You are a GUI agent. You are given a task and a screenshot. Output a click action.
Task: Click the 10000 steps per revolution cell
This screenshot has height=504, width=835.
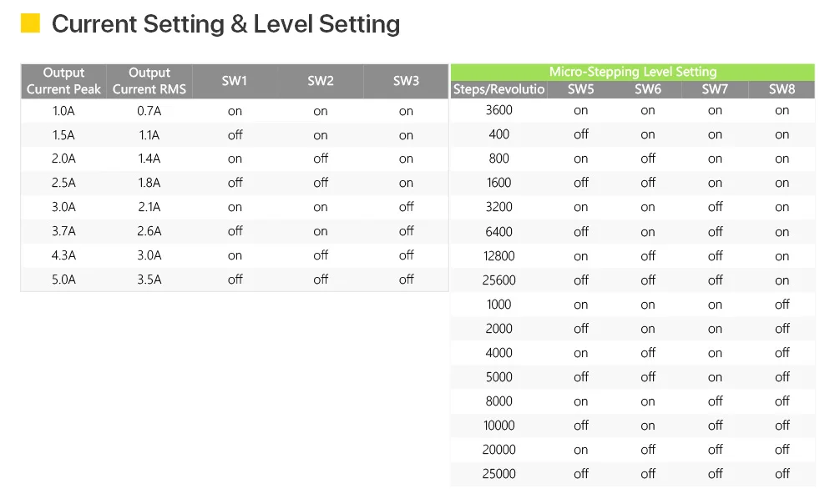499,426
